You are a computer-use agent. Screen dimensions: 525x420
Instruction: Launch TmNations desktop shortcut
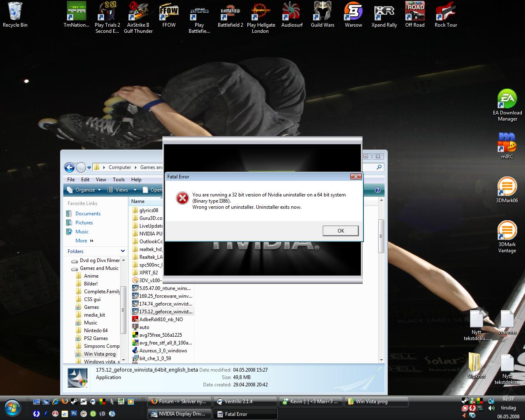(77, 15)
